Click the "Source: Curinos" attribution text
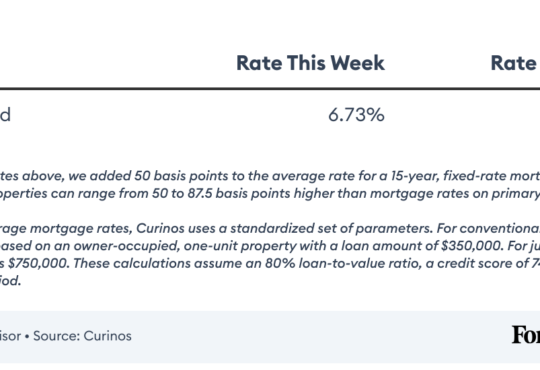540x370 pixels. [x=82, y=336]
